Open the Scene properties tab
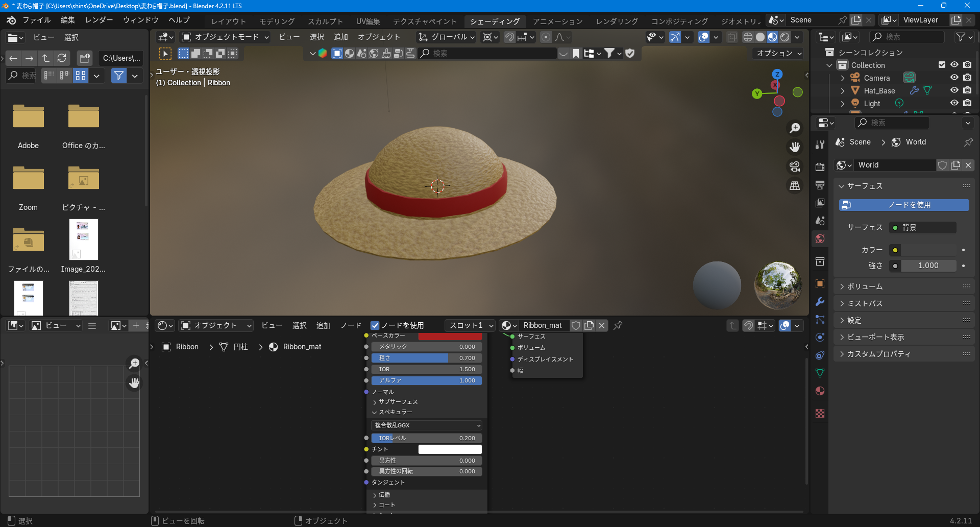This screenshot has width=980, height=527. coord(820,221)
